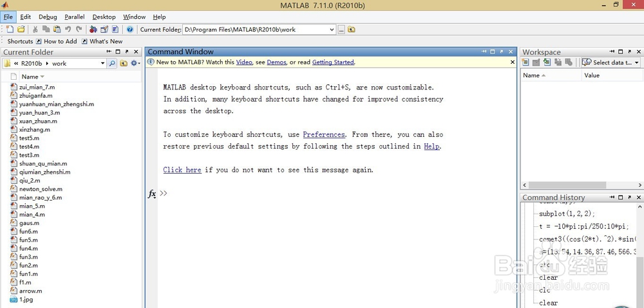Click up-folder icon in Current Folder panel
Viewport: 644px width, 308px height.
click(x=123, y=63)
